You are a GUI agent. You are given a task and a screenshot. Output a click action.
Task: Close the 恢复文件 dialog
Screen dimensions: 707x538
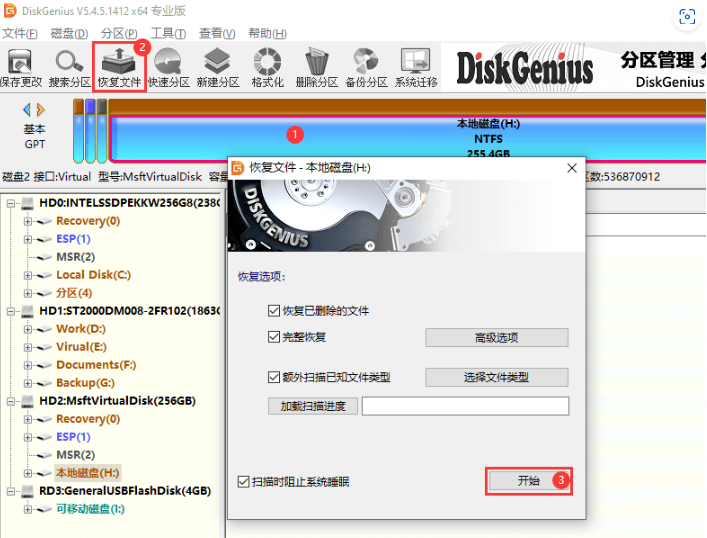[x=572, y=168]
